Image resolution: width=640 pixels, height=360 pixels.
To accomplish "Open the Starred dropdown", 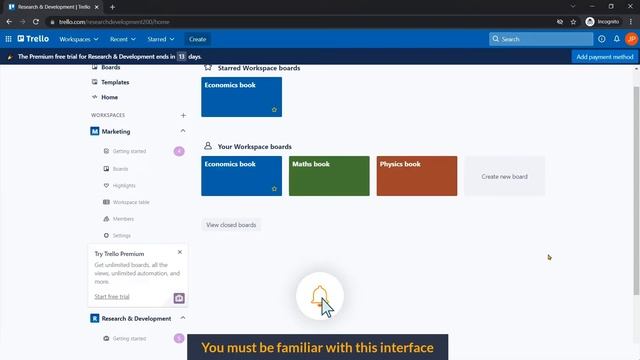I will 161,39.
